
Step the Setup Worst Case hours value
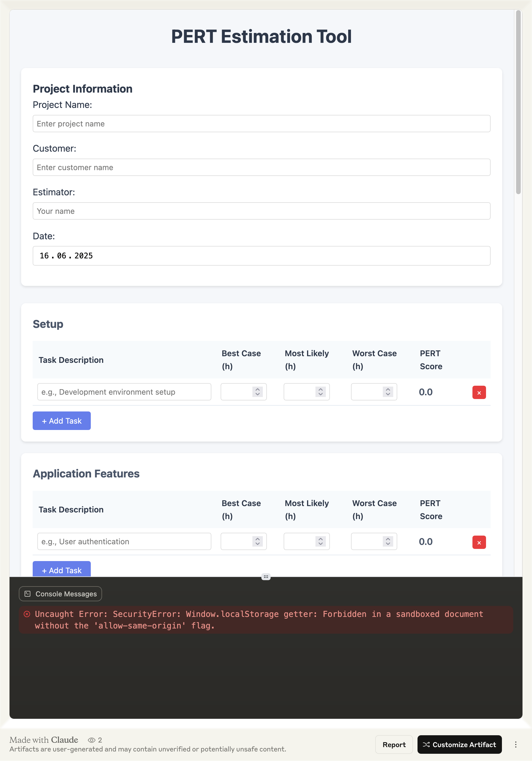click(387, 392)
